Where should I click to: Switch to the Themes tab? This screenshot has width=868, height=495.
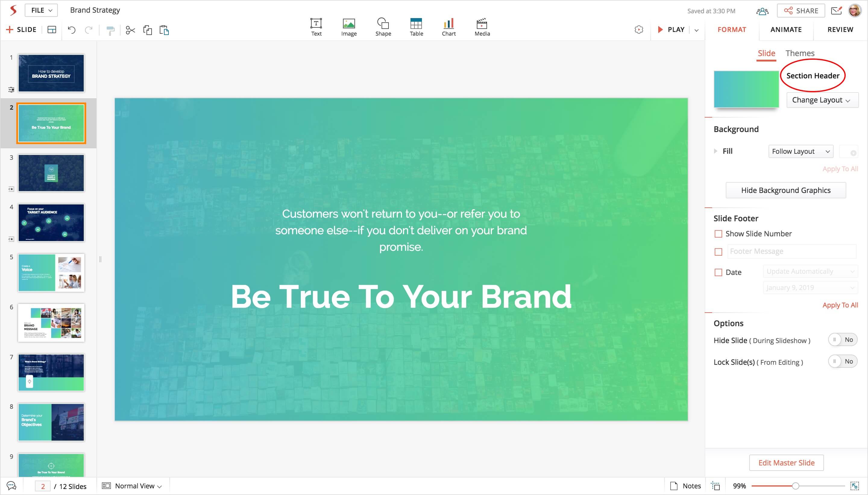tap(800, 53)
